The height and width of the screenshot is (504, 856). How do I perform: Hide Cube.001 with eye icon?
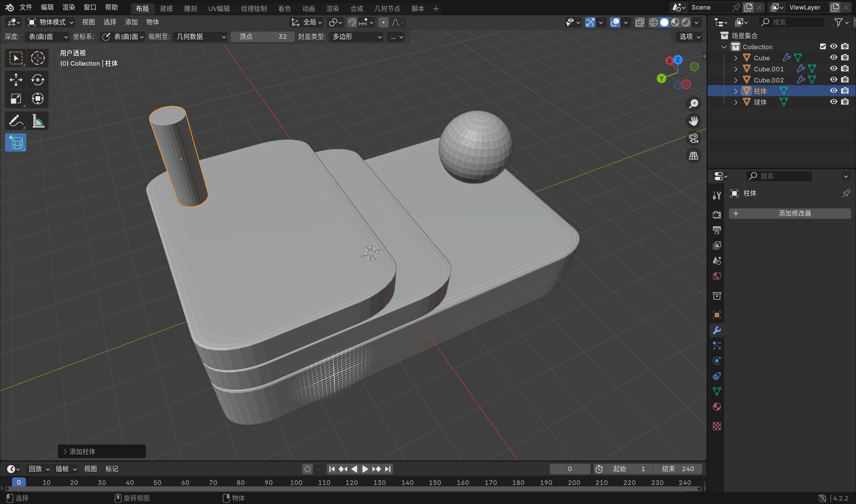[x=833, y=69]
